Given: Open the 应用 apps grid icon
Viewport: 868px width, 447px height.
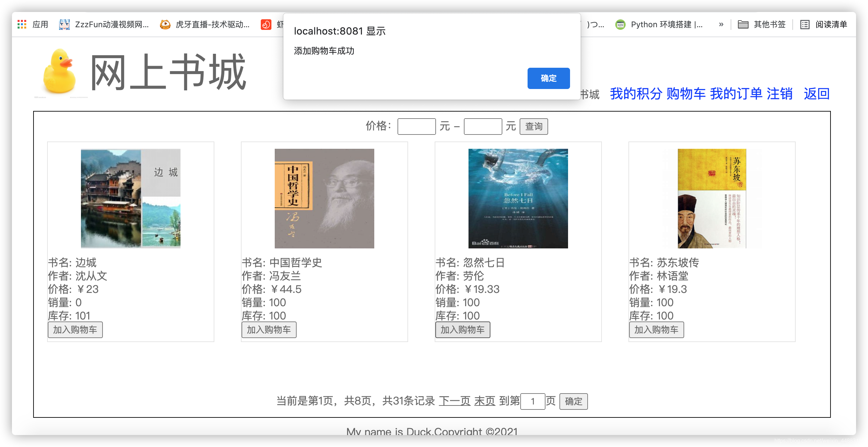Looking at the screenshot, I should 22,24.
